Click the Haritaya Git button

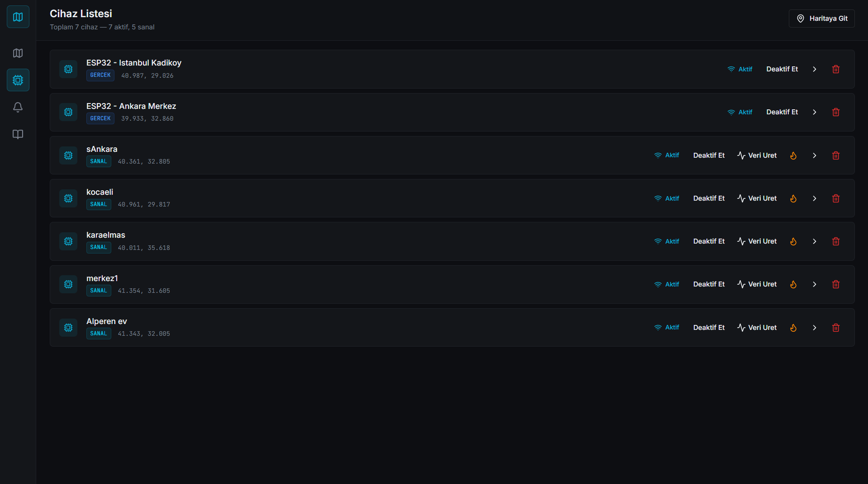[x=821, y=18]
